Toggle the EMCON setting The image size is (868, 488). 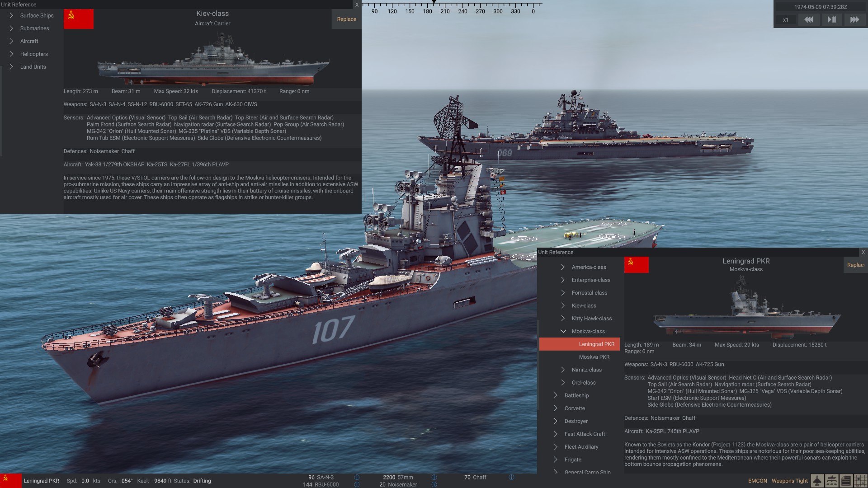[757, 481]
